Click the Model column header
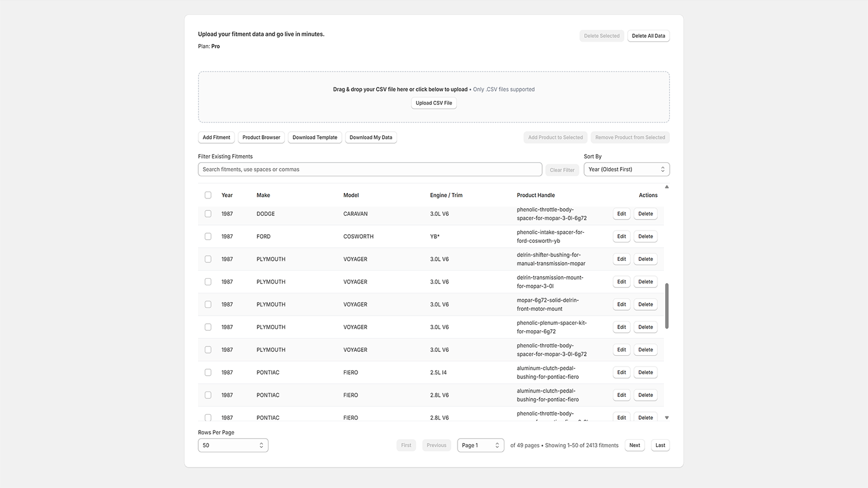Viewport: 868px width, 488px height. 351,195
